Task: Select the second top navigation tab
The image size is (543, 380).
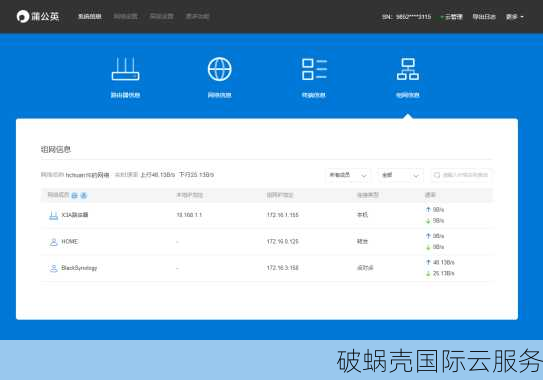Action: click(126, 16)
